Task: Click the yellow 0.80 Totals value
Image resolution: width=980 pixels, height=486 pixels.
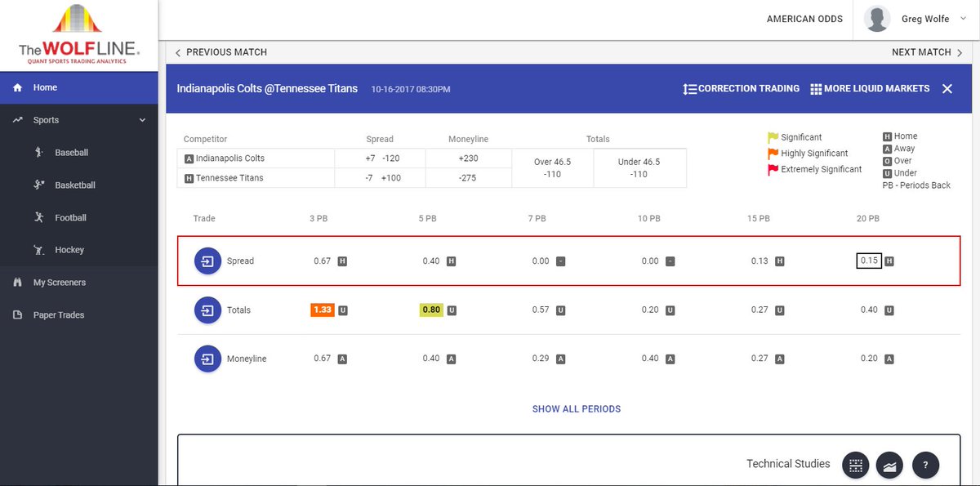Action: pos(431,310)
